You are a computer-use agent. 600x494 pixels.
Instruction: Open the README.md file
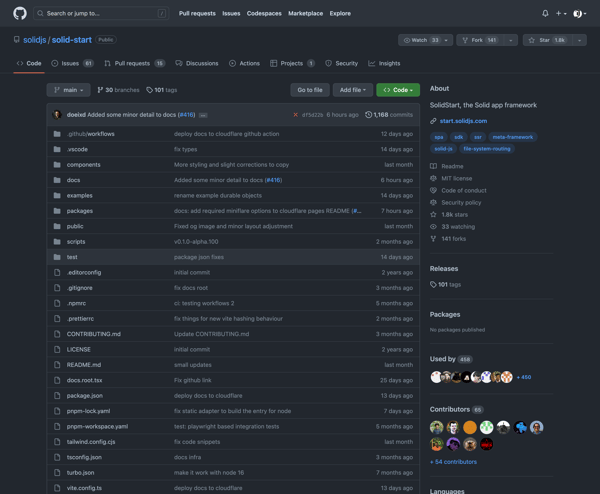coord(84,365)
